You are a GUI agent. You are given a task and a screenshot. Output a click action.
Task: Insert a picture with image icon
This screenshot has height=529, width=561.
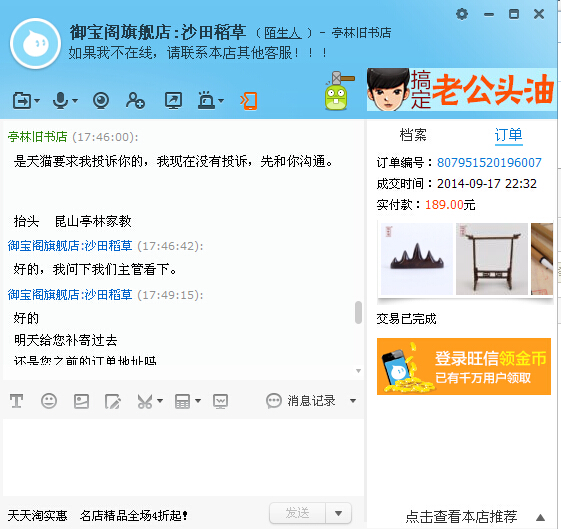(x=81, y=401)
